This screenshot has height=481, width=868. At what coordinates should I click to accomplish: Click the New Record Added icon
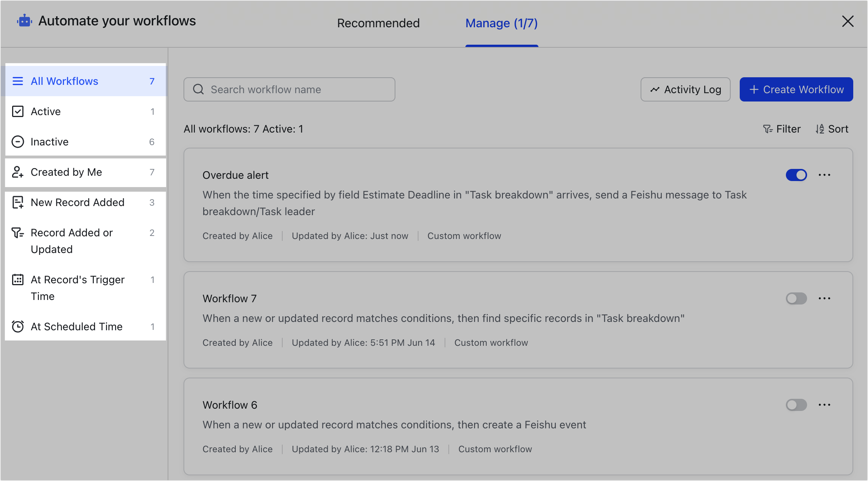pos(18,202)
